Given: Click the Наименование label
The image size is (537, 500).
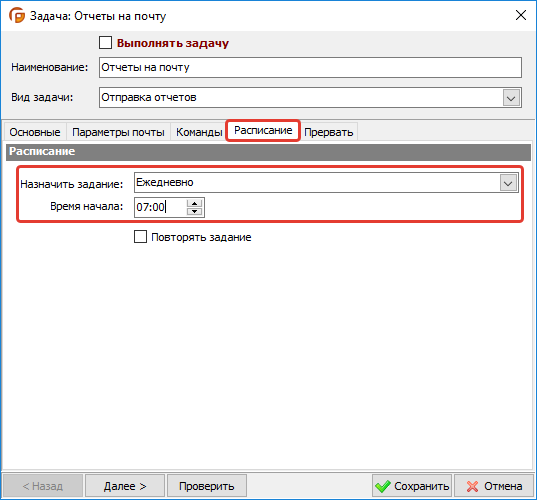Looking at the screenshot, I should 50,67.
